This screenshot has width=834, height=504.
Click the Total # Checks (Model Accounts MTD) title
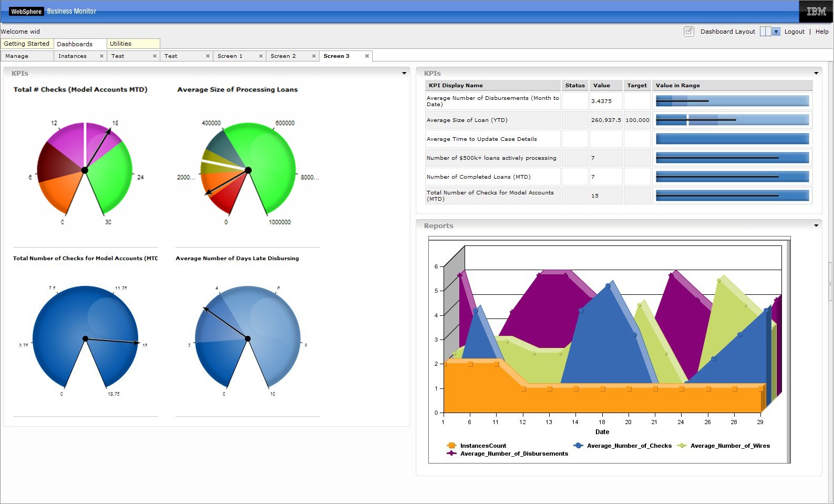[x=80, y=89]
